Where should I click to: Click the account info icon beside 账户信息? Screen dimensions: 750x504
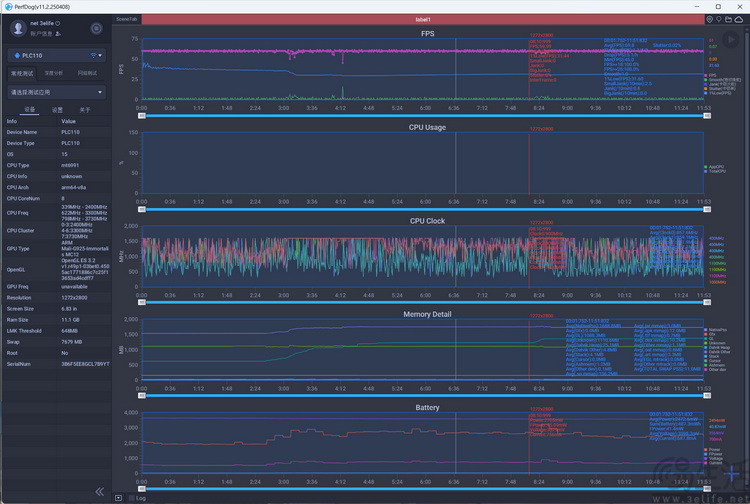(x=58, y=34)
